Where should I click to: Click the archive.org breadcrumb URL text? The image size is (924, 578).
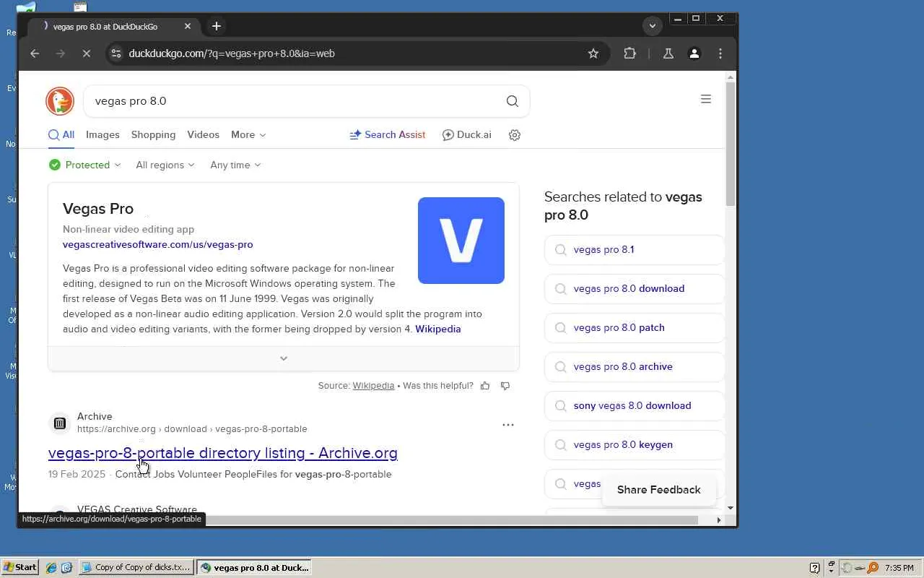click(x=192, y=429)
